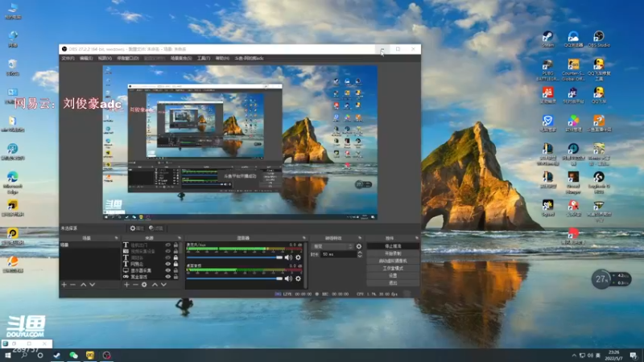This screenshot has width=644, height=362.
Task: Click 退出 to exit OBS
Action: point(393,283)
